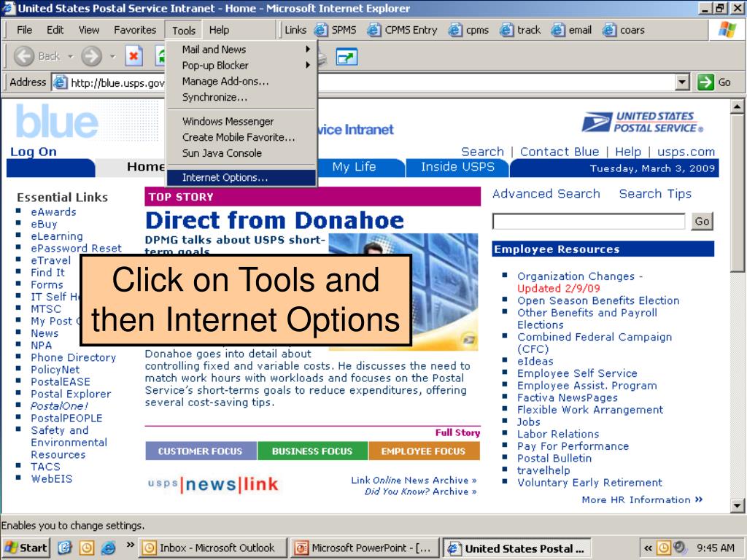Open the coars links bar shortcut
The height and width of the screenshot is (560, 747).
(624, 30)
